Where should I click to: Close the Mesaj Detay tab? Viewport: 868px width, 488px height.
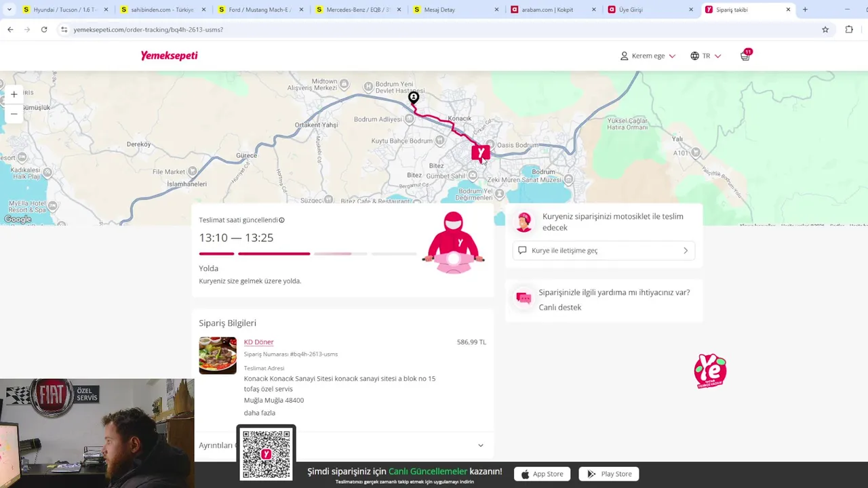coord(496,9)
